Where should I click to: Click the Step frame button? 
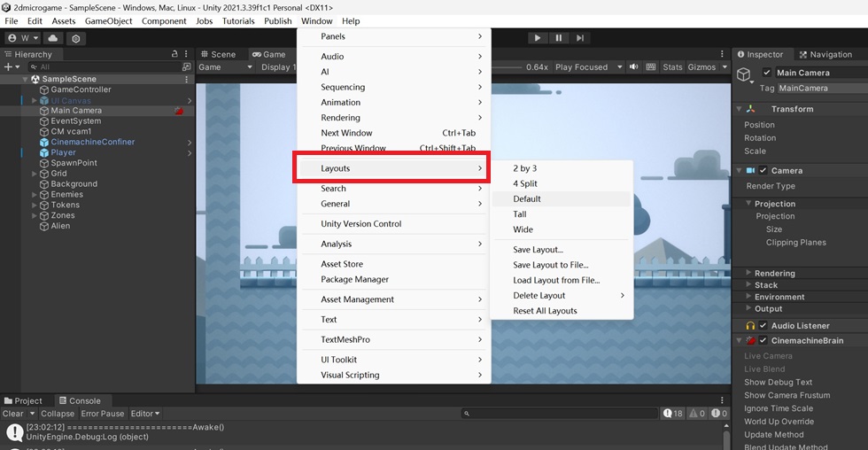[x=579, y=37]
